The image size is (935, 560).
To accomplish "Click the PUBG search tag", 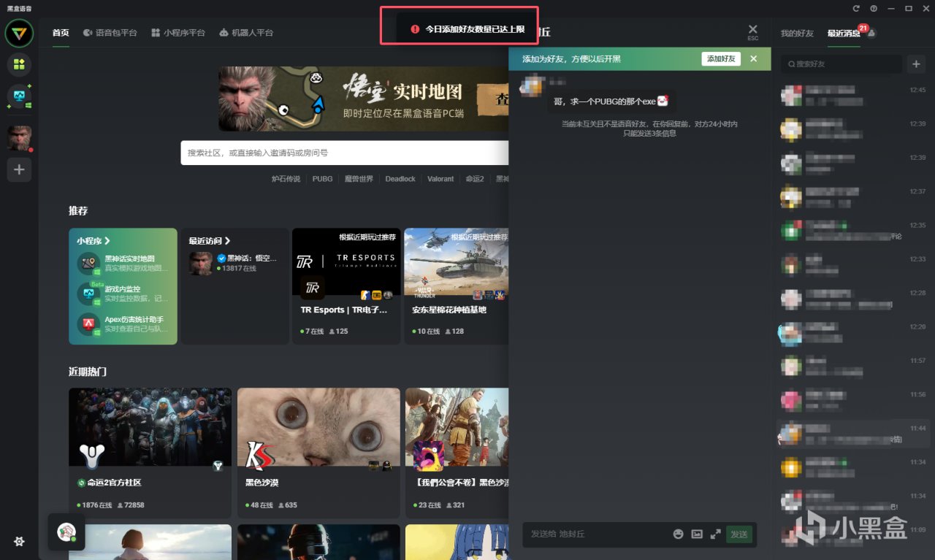I will pos(322,179).
